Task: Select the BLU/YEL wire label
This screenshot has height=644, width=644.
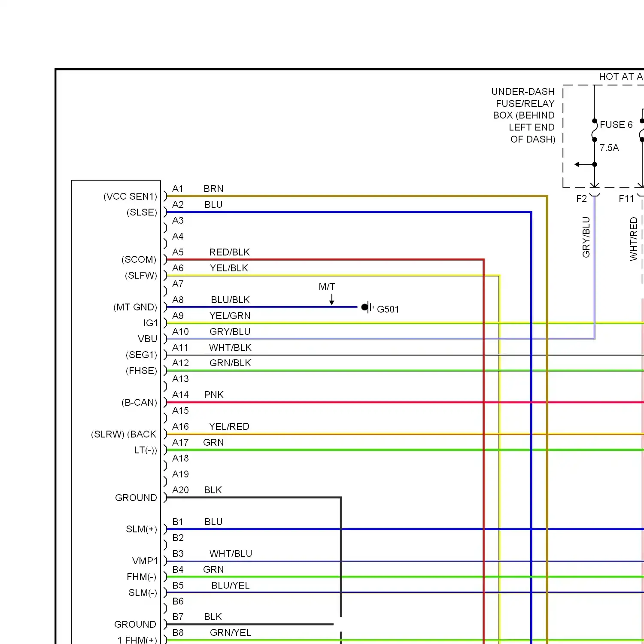Action: coord(231,586)
